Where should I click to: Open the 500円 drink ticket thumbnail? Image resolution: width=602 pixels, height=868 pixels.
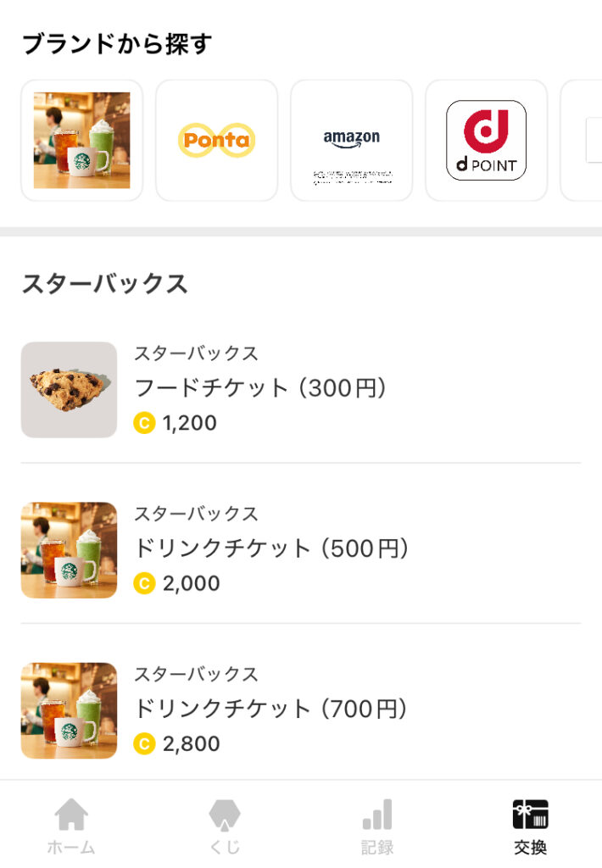point(69,550)
